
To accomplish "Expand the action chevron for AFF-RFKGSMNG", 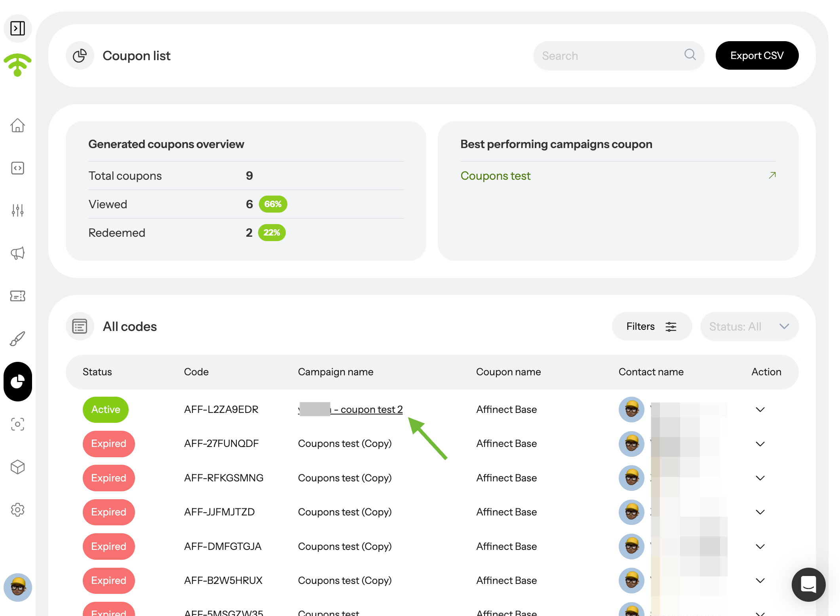I will click(x=760, y=478).
